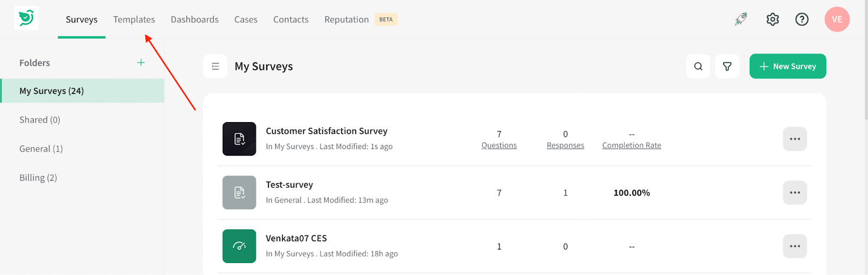Open the filter surveys icon
Screen dimensions: 868x275
pyautogui.click(x=727, y=66)
